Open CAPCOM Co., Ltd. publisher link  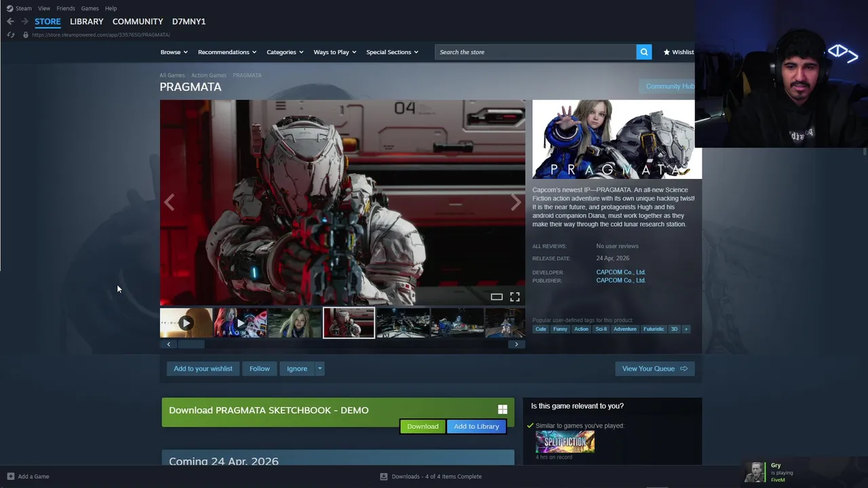tap(620, 281)
